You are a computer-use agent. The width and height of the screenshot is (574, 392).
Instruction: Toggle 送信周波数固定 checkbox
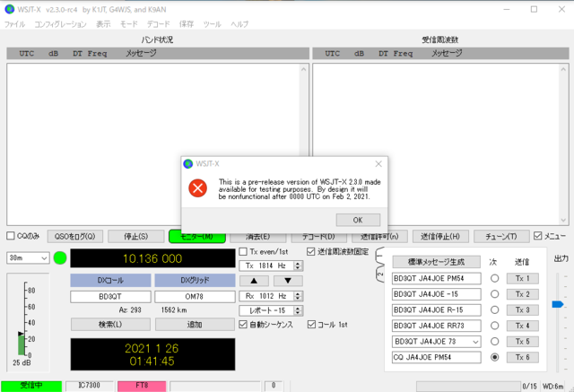click(311, 251)
